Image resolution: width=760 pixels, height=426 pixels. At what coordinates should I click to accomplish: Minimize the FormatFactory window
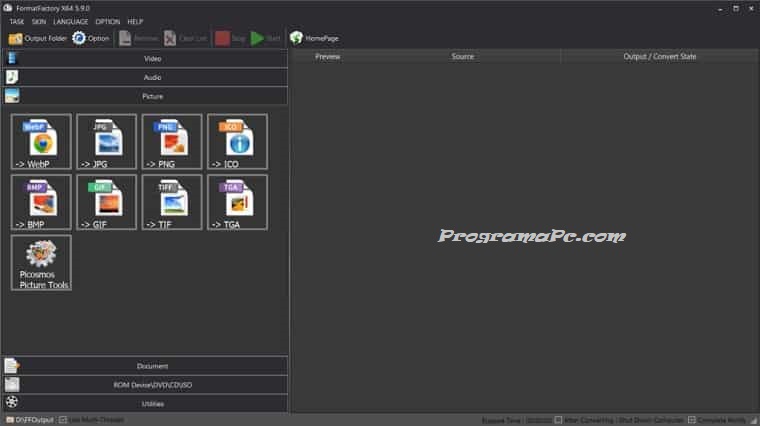[x=720, y=8]
